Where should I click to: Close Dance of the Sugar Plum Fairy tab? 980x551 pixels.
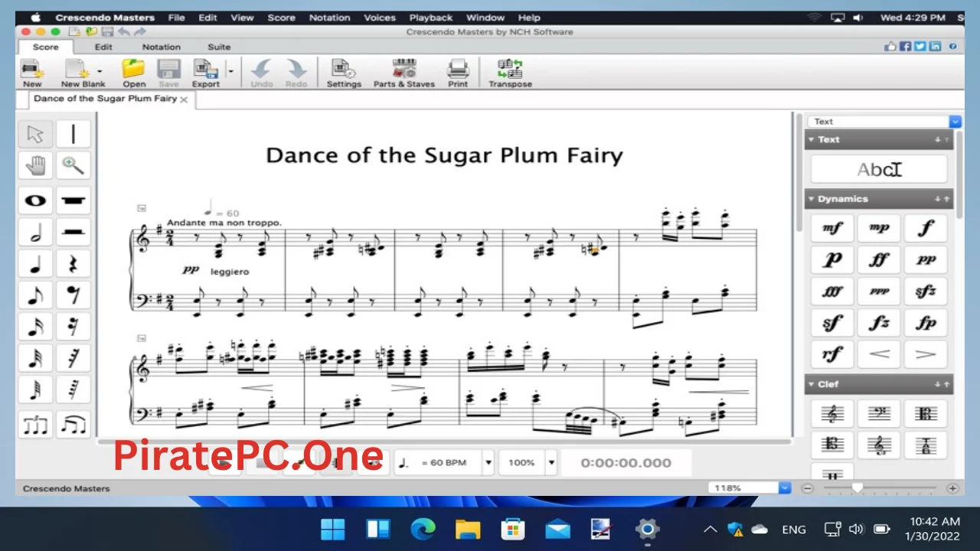184,99
